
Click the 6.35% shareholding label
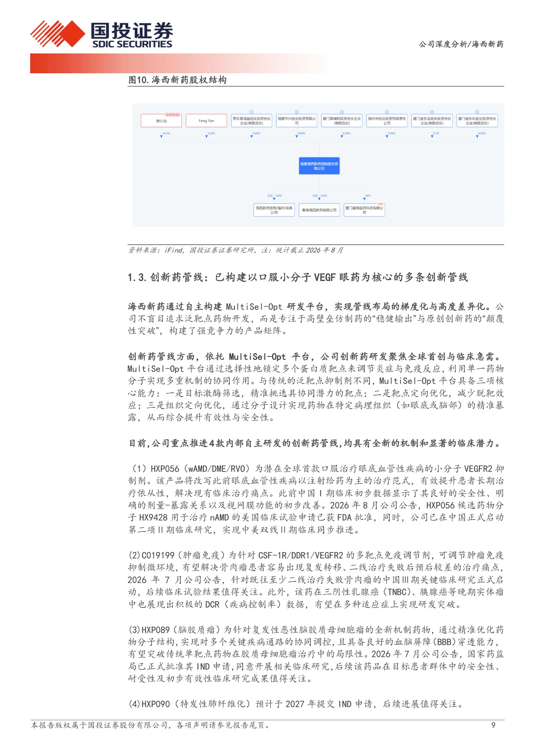click(x=347, y=134)
